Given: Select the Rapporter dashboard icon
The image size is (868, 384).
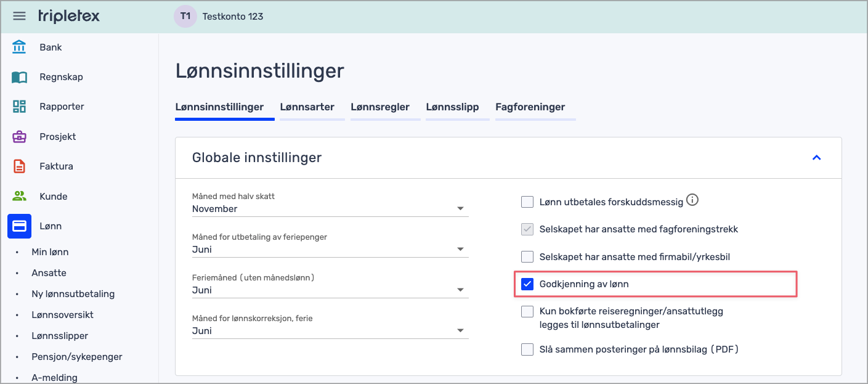Looking at the screenshot, I should (19, 107).
